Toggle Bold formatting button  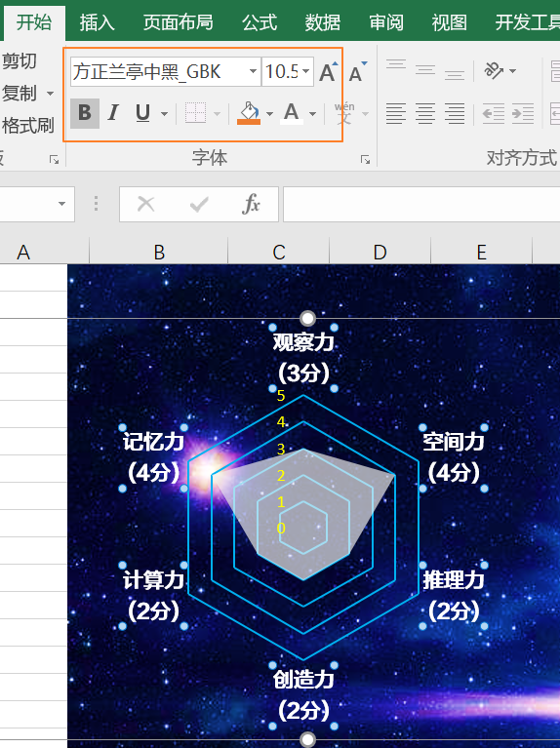tap(85, 113)
